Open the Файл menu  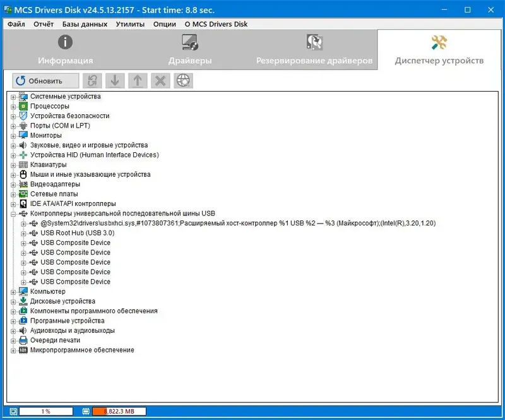pos(16,24)
